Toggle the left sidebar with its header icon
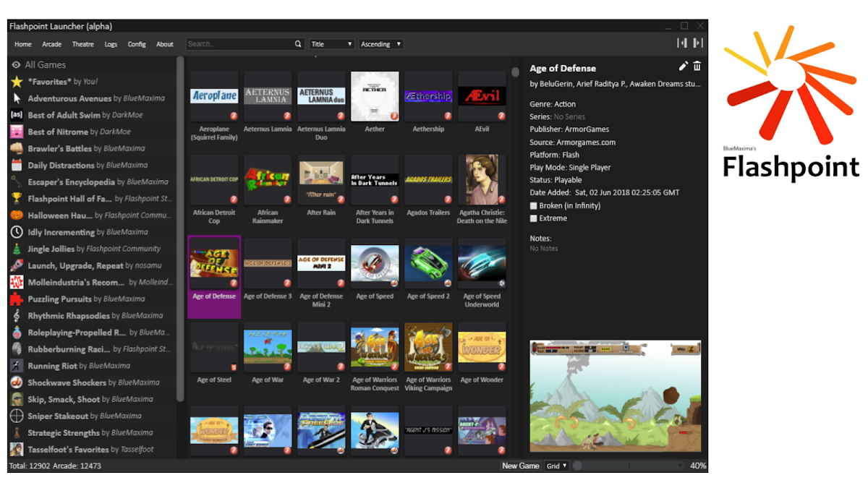868x488 pixels. tap(681, 43)
